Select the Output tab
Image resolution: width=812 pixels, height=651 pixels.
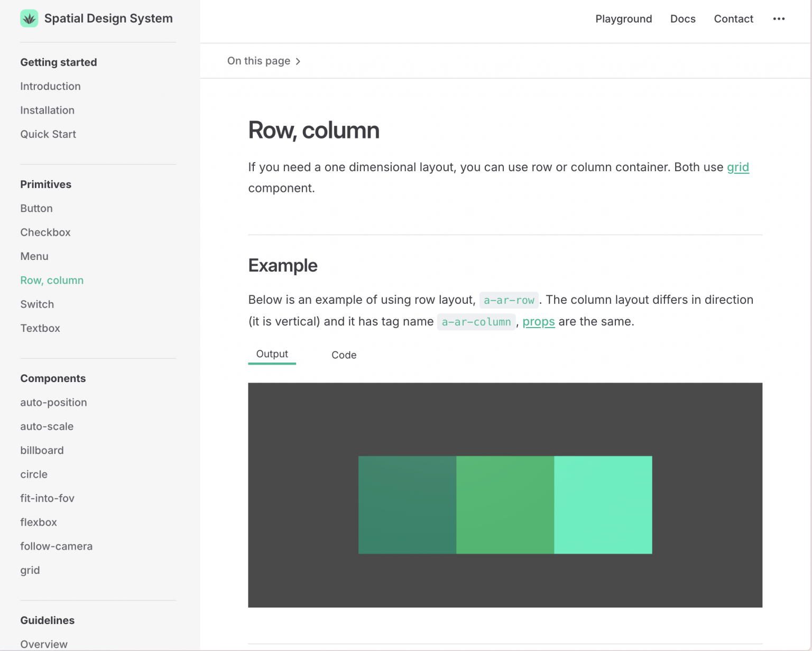[x=272, y=354]
